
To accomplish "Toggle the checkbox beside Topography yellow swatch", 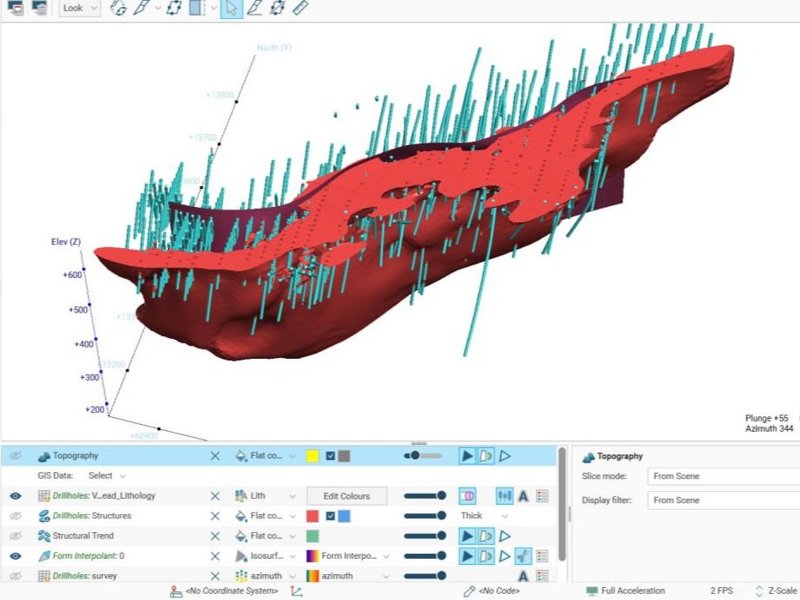I will [x=329, y=456].
